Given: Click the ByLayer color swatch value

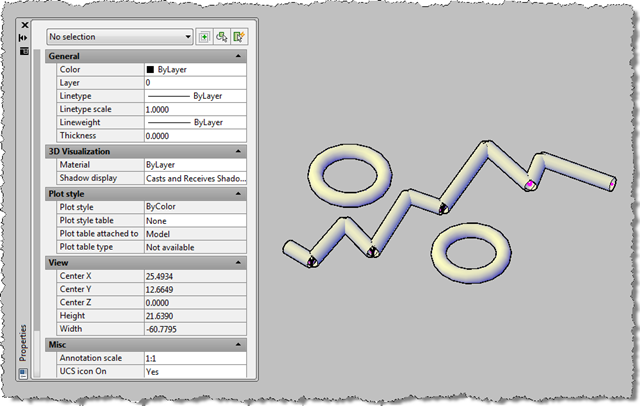Looking at the screenshot, I should [x=194, y=70].
